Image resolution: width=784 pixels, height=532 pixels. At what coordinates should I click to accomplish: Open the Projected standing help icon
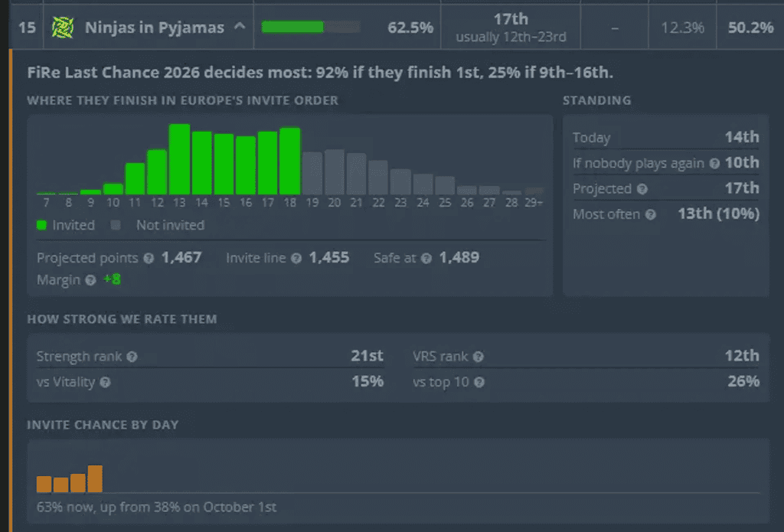[x=642, y=189]
